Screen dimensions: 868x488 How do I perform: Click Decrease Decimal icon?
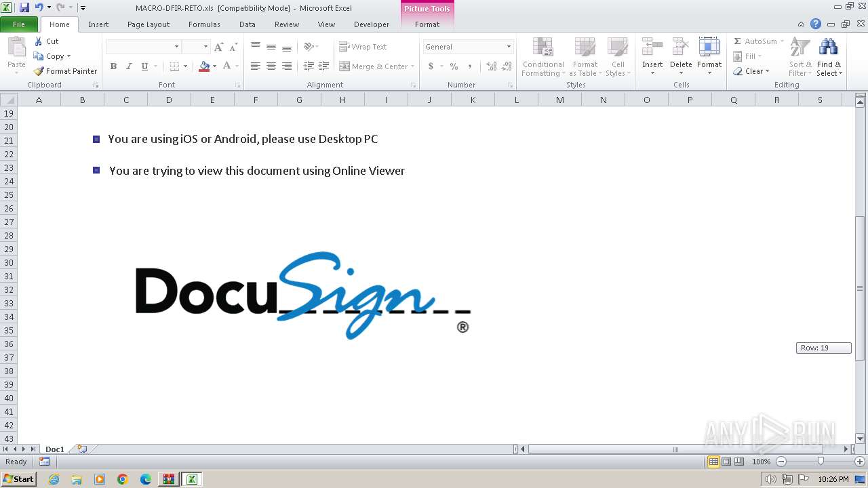click(507, 66)
